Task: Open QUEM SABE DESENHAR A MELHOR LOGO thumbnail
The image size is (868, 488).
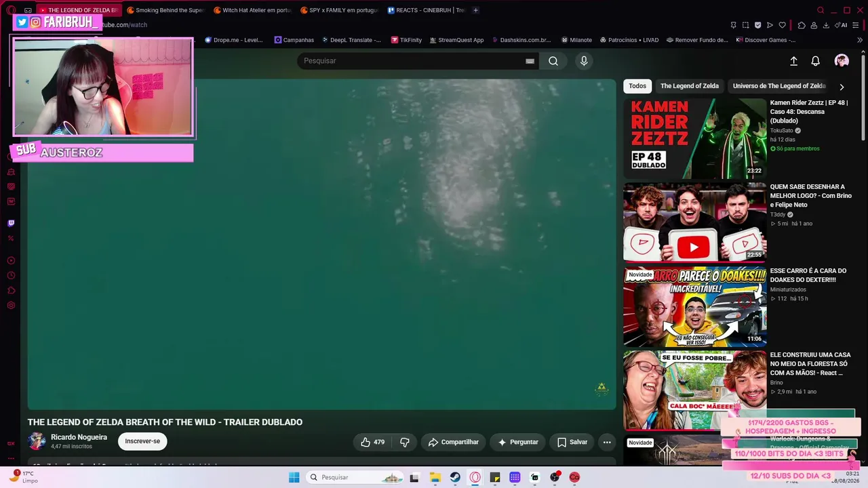Action: coord(695,222)
